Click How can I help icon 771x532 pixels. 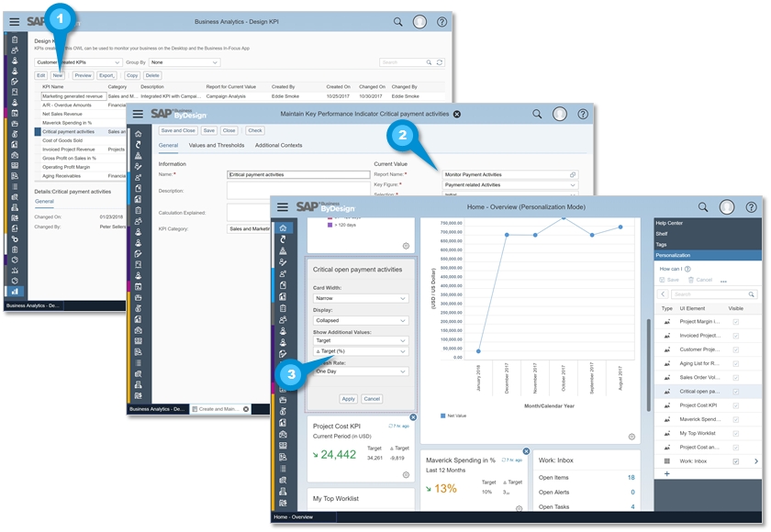click(x=687, y=269)
